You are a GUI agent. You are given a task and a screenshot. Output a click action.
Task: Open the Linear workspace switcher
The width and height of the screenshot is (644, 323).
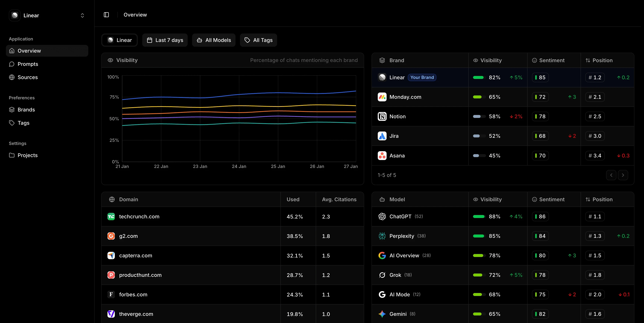pyautogui.click(x=47, y=15)
